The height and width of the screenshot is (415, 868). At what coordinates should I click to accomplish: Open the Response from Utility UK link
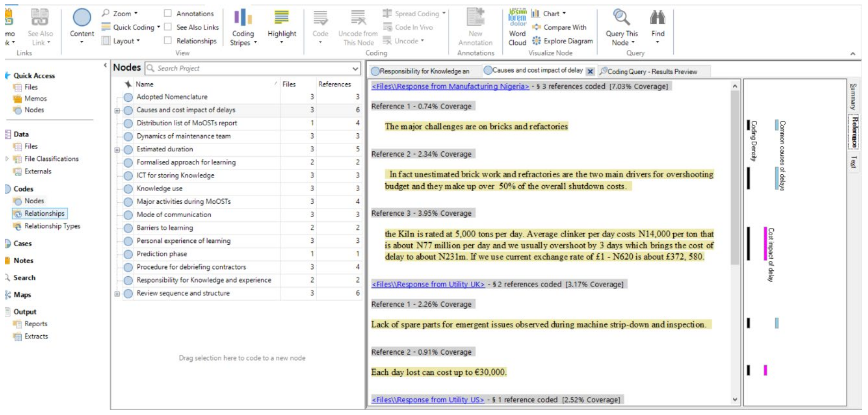[428, 284]
